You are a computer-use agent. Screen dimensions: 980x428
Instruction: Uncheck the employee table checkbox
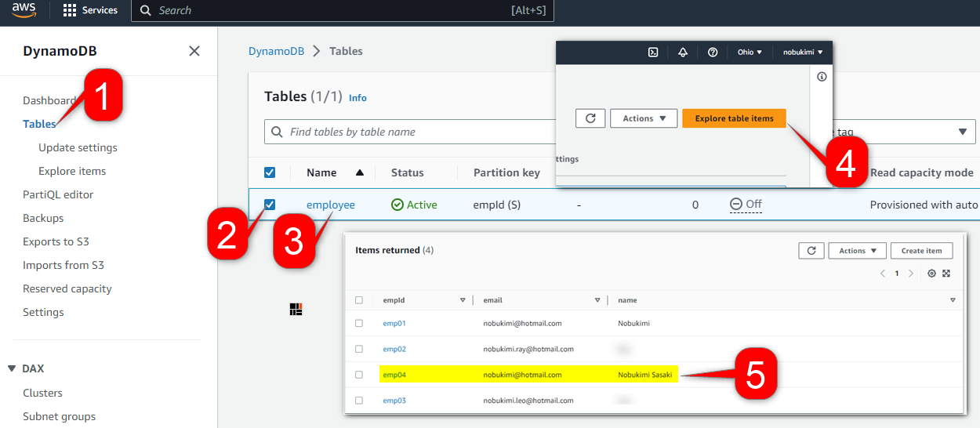[x=270, y=205]
